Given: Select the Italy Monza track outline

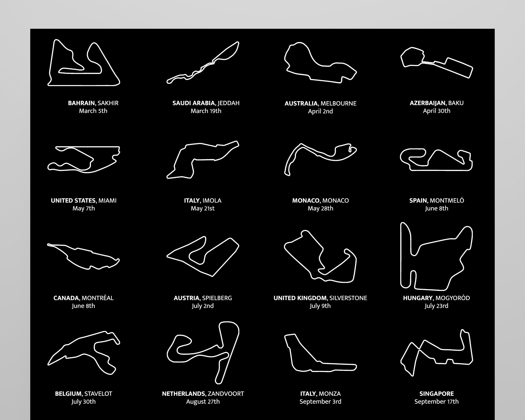Looking at the screenshot, I should (x=320, y=353).
